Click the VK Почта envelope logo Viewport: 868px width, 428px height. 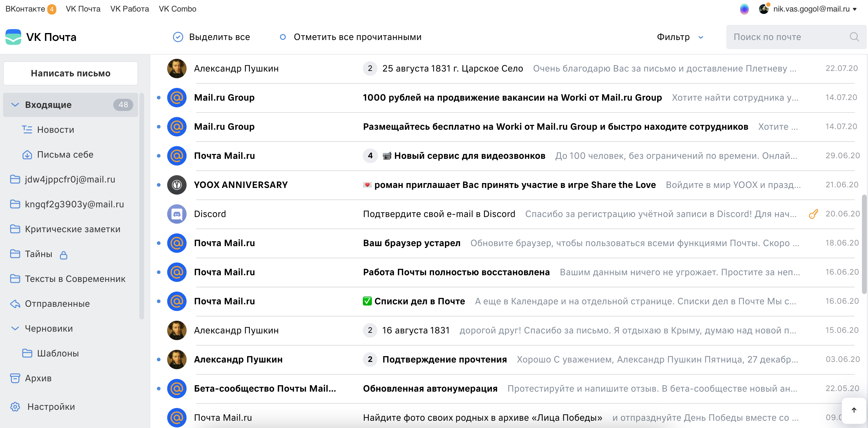point(13,37)
